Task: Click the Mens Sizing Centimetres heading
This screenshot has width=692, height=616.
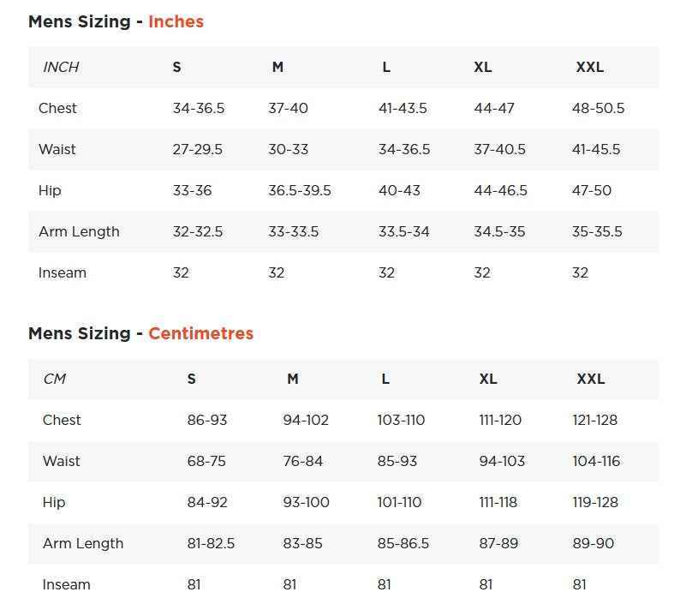Action: click(140, 333)
